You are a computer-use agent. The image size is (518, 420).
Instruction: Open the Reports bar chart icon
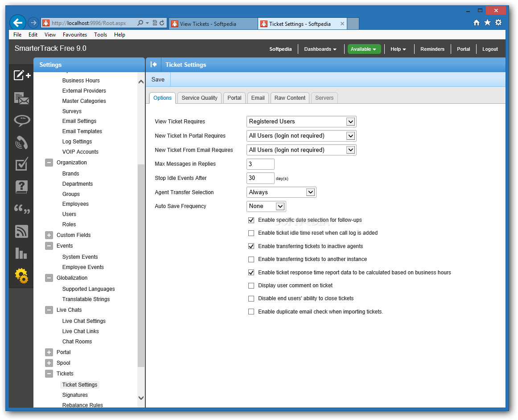[21, 253]
